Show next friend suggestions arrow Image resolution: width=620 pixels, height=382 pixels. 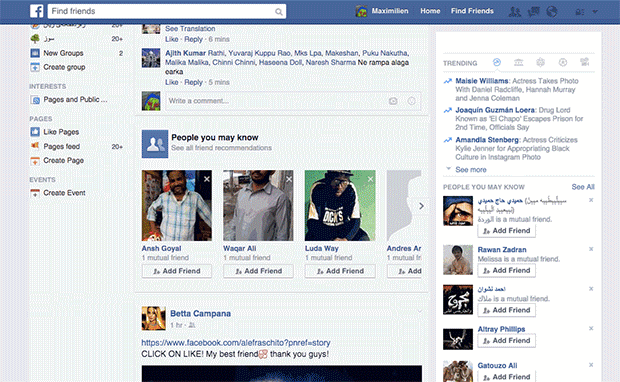pos(421,206)
